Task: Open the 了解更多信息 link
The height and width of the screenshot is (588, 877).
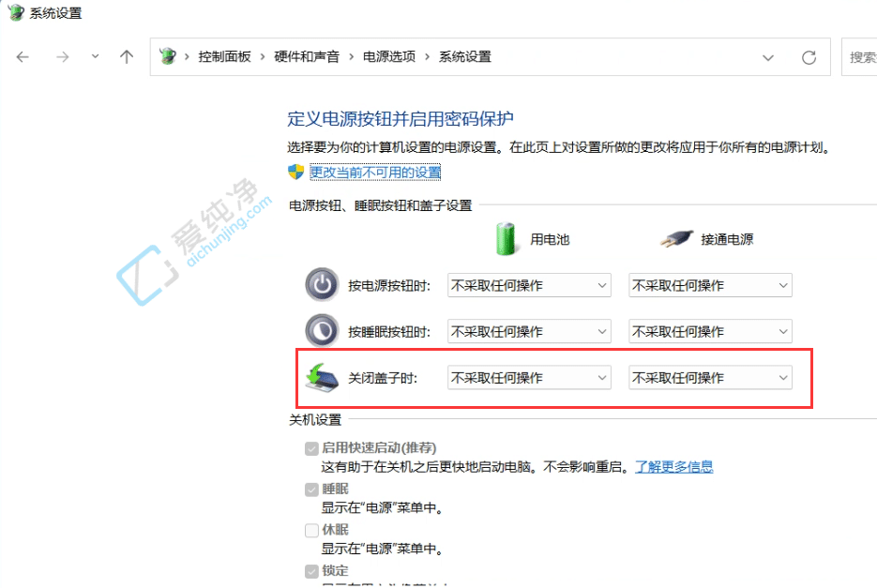Action: tap(673, 466)
